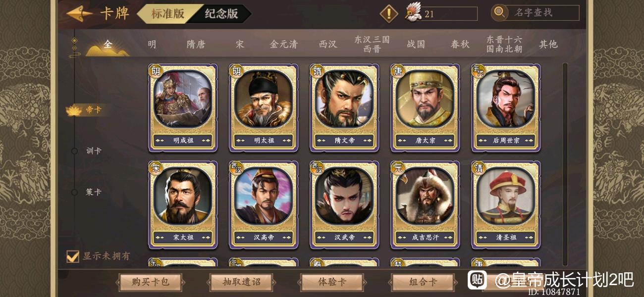644x297 pixels.
Task: Click the 元 dynasty badge on 成吉思汗 card
Action: point(399,168)
